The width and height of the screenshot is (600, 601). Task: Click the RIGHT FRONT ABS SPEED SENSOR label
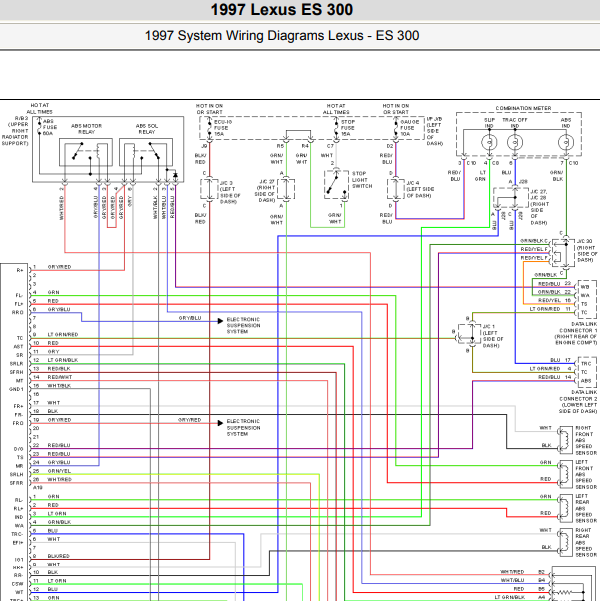pos(586,440)
